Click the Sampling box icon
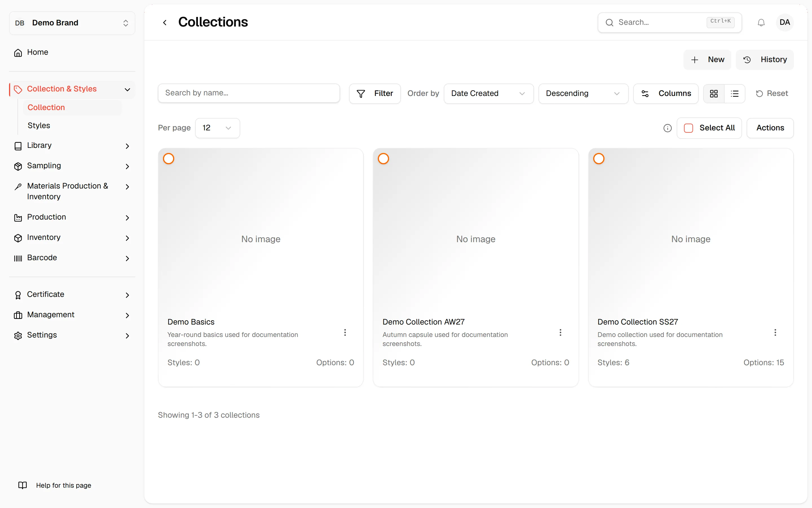 click(x=18, y=166)
